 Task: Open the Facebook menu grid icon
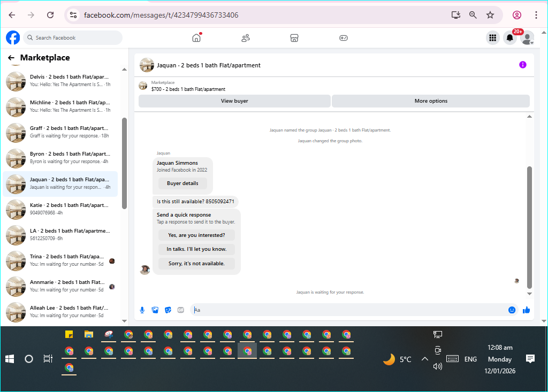click(x=493, y=38)
